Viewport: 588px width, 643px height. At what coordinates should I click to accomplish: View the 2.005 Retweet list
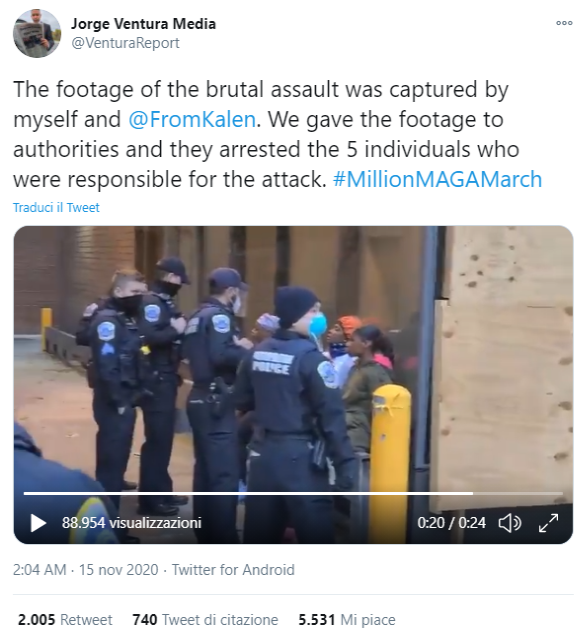pos(65,620)
